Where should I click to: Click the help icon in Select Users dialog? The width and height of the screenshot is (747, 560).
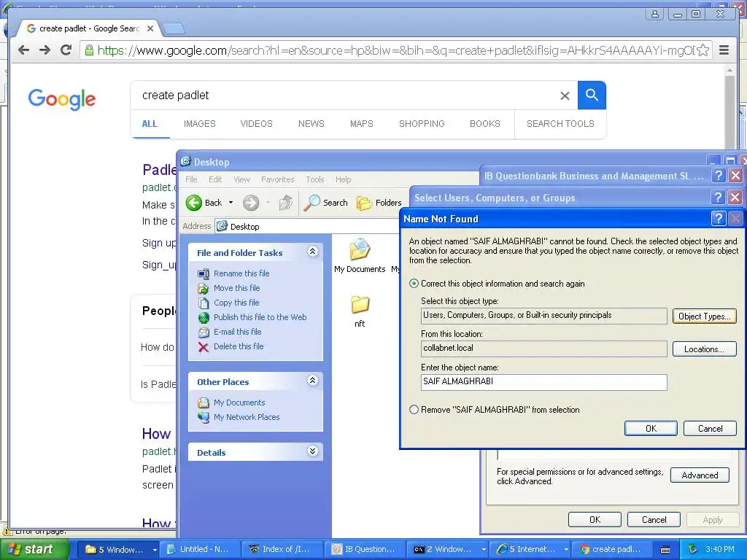(718, 197)
